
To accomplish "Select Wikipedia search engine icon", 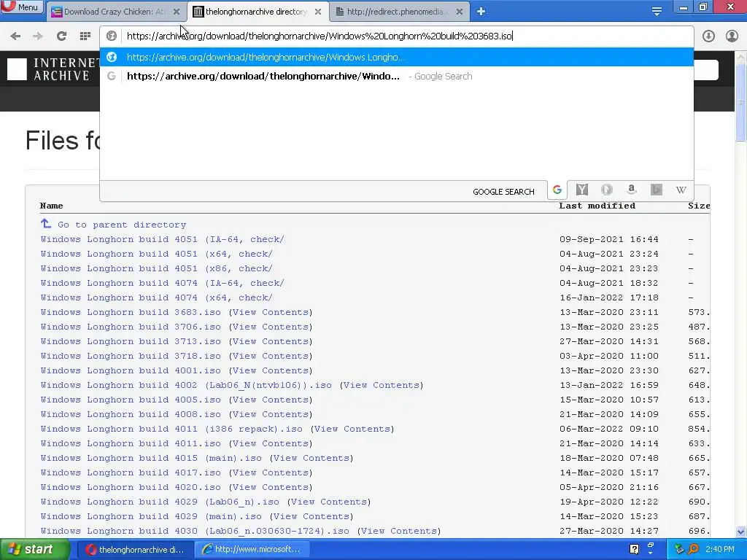I will [x=681, y=190].
